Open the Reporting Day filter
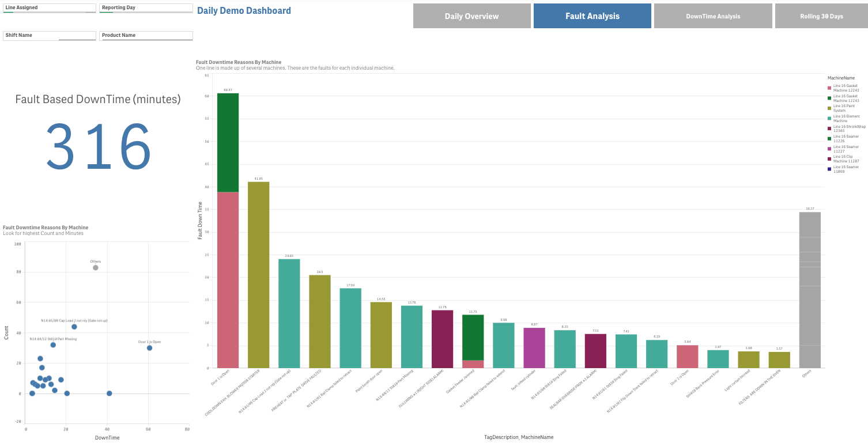Image resolution: width=868 pixels, height=443 pixels. tap(146, 8)
